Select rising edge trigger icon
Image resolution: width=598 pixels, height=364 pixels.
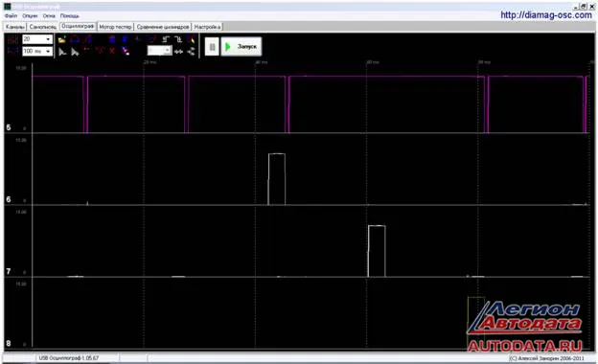[166, 39]
